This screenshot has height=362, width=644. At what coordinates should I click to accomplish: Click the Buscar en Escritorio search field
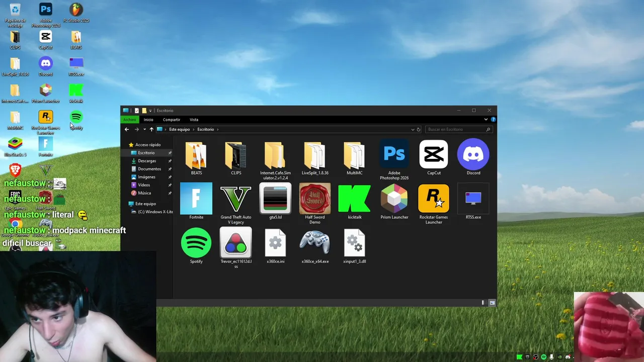click(458, 129)
